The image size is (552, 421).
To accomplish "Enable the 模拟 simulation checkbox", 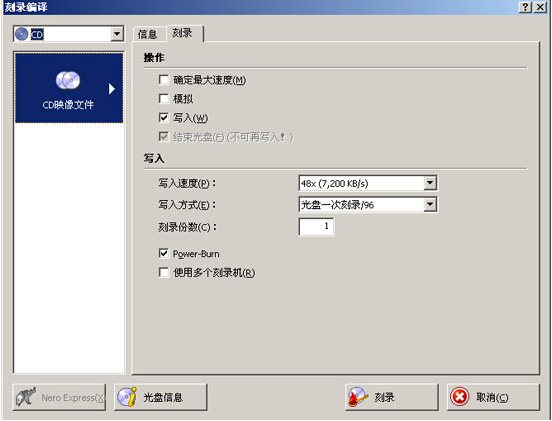I will pyautogui.click(x=164, y=99).
